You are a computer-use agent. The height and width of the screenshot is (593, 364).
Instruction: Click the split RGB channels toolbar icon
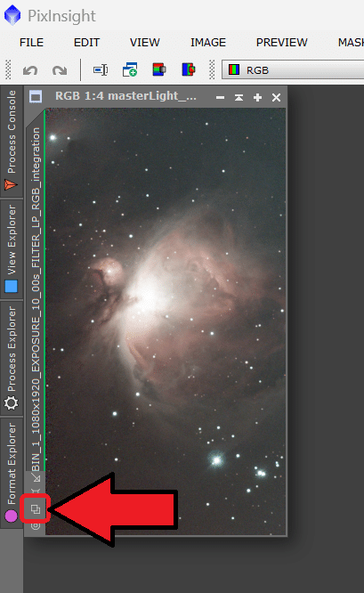(x=189, y=70)
